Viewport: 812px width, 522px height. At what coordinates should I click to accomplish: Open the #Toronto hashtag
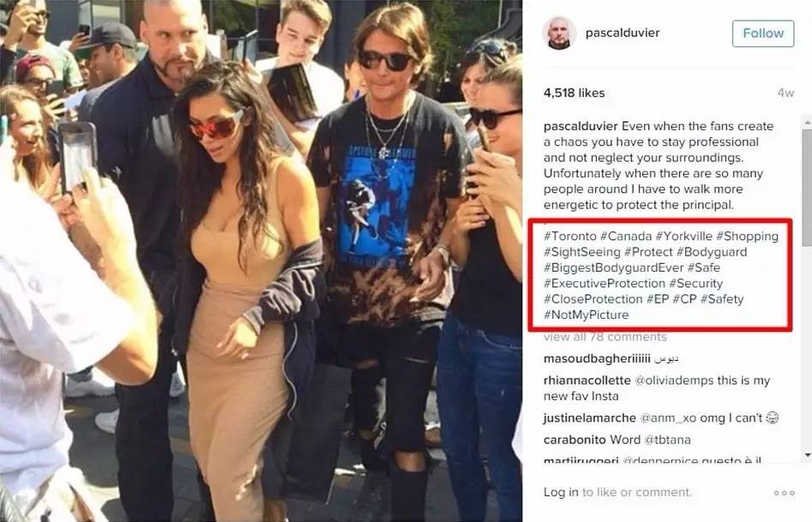[570, 237]
